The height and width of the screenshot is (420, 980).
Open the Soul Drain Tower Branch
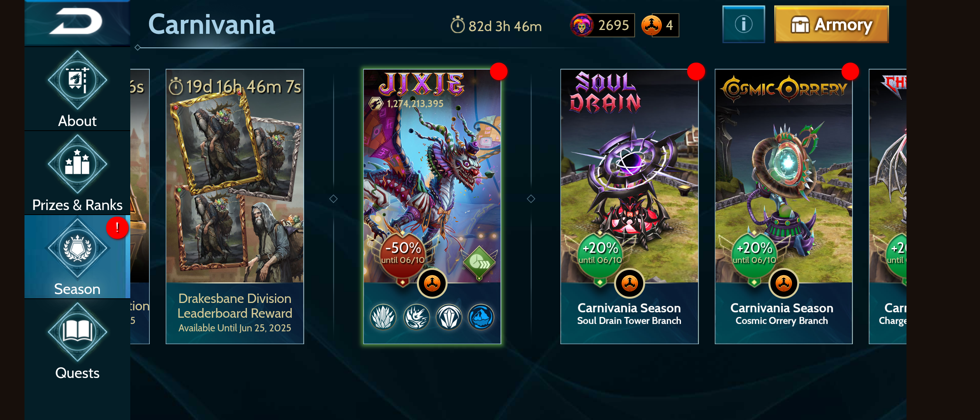pos(629,206)
